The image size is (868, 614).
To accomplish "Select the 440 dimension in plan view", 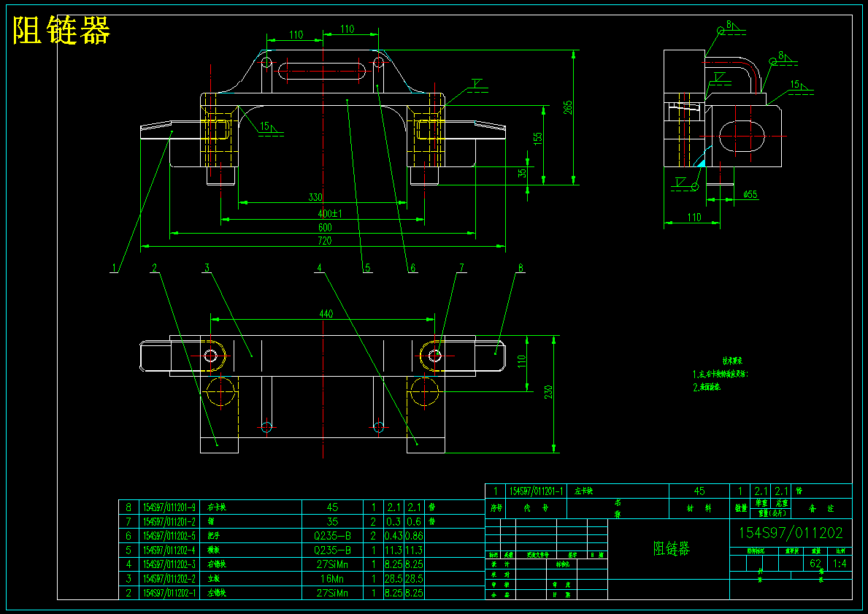I will click(x=326, y=314).
